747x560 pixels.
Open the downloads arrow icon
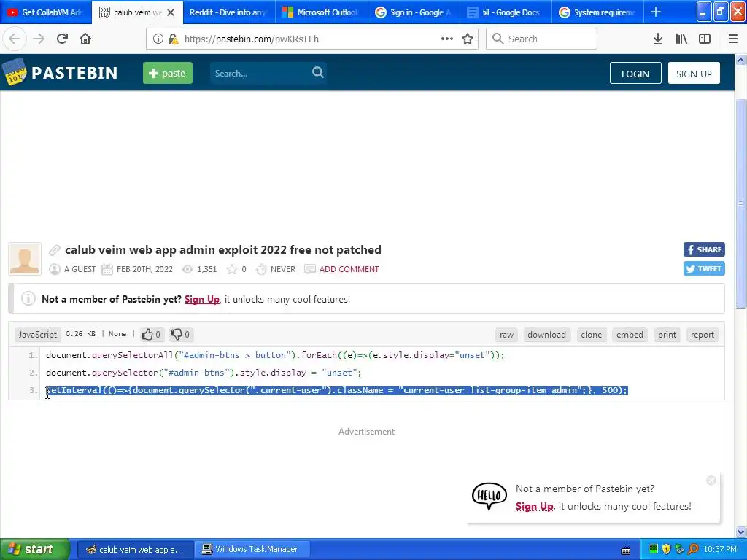(658, 39)
